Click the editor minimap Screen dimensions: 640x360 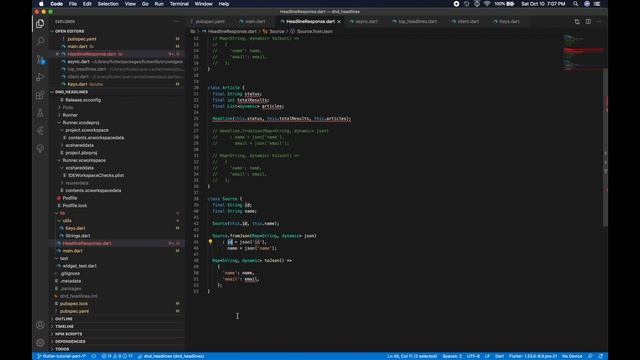tap(582, 53)
